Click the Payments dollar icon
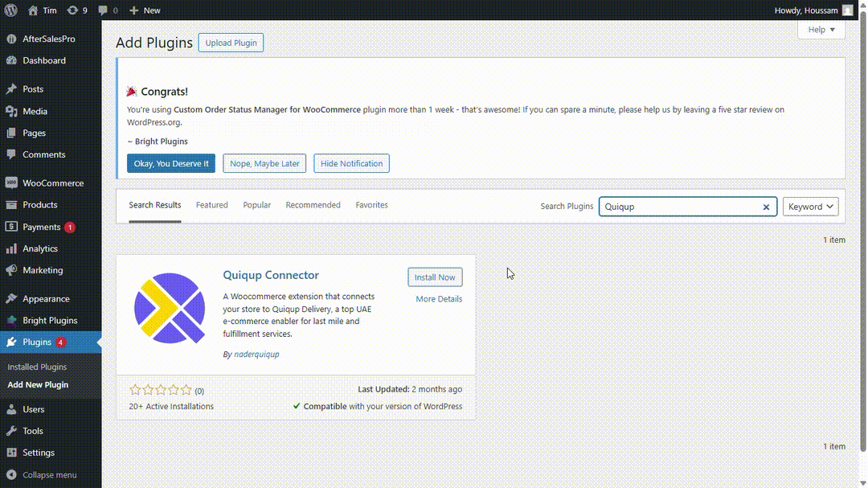 [11, 227]
